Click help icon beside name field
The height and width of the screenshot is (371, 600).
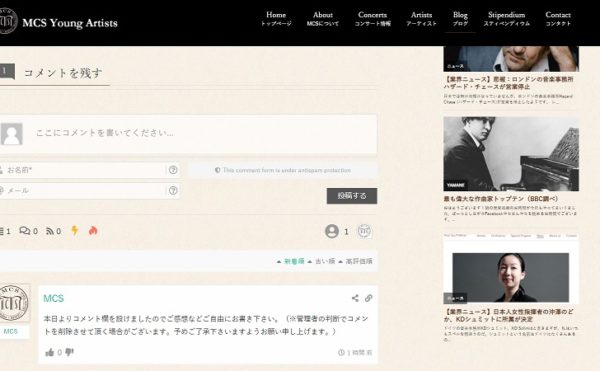(x=173, y=170)
